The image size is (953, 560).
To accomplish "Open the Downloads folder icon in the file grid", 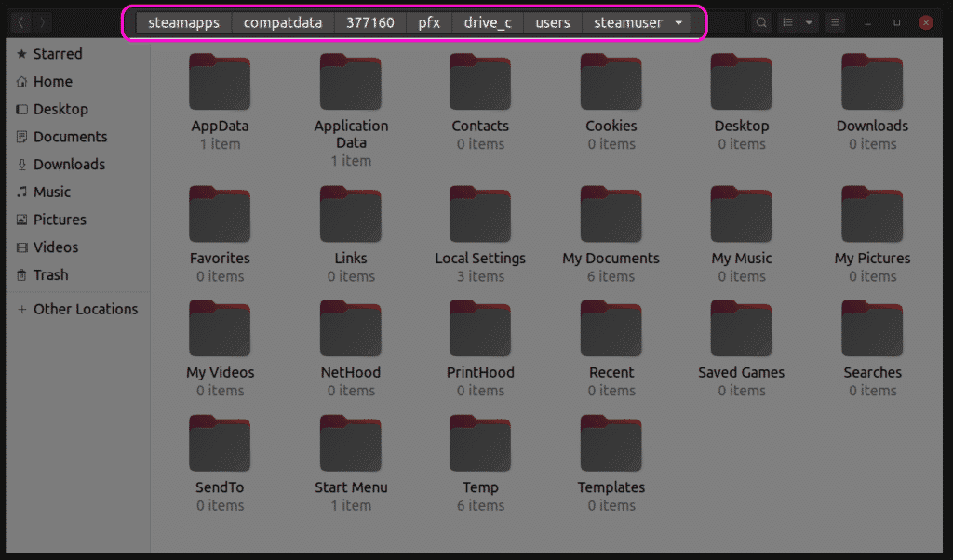I will [x=872, y=82].
